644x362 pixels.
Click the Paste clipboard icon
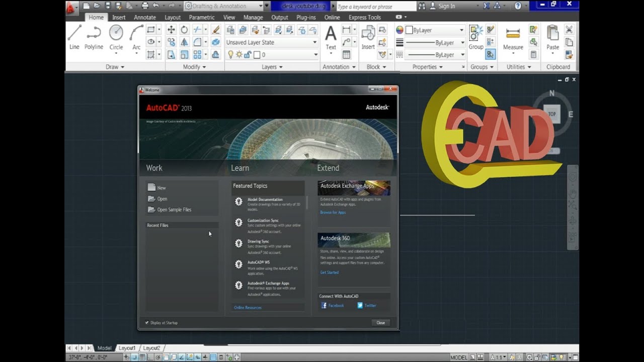coord(553,38)
